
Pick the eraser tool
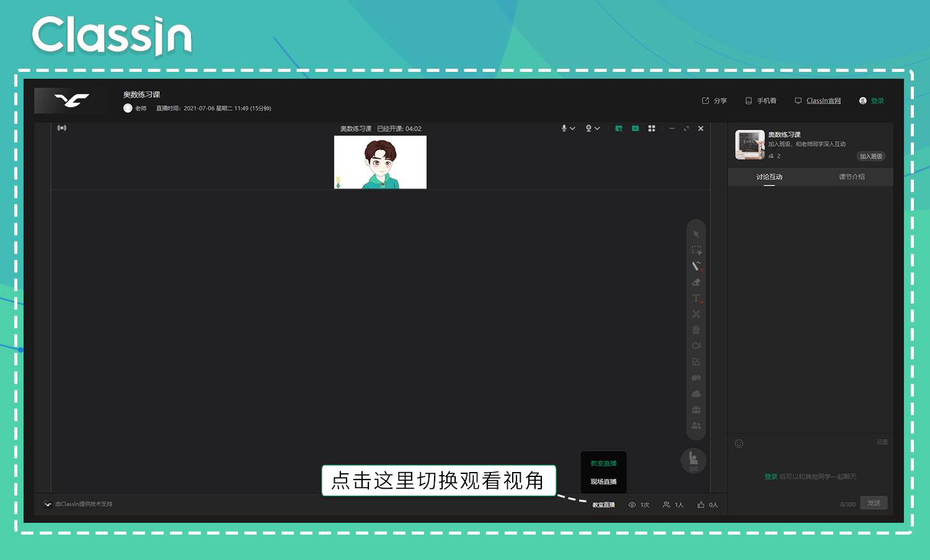click(696, 282)
